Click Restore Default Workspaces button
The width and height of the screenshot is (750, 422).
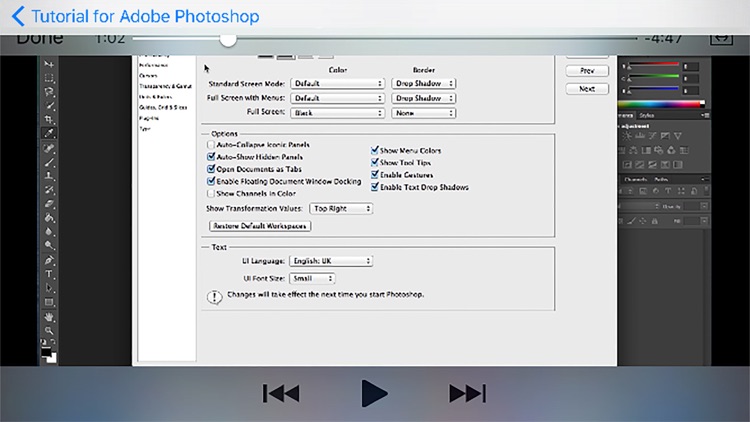(260, 226)
